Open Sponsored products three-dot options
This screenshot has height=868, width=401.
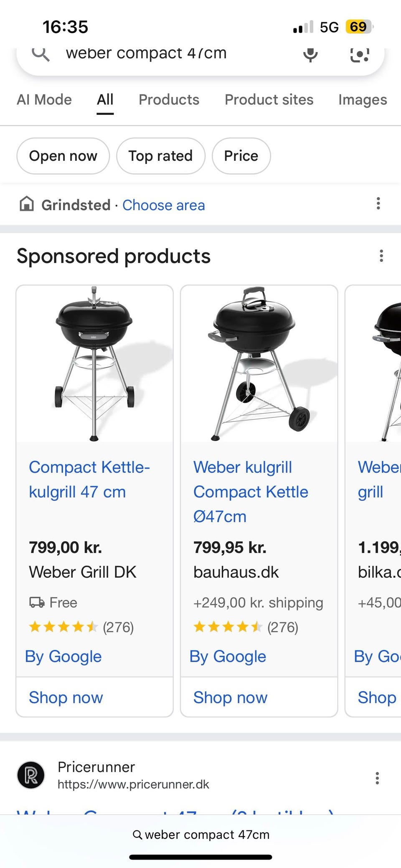381,256
